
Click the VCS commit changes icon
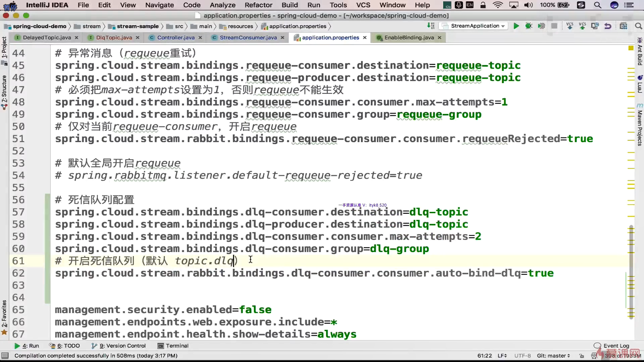582,26
